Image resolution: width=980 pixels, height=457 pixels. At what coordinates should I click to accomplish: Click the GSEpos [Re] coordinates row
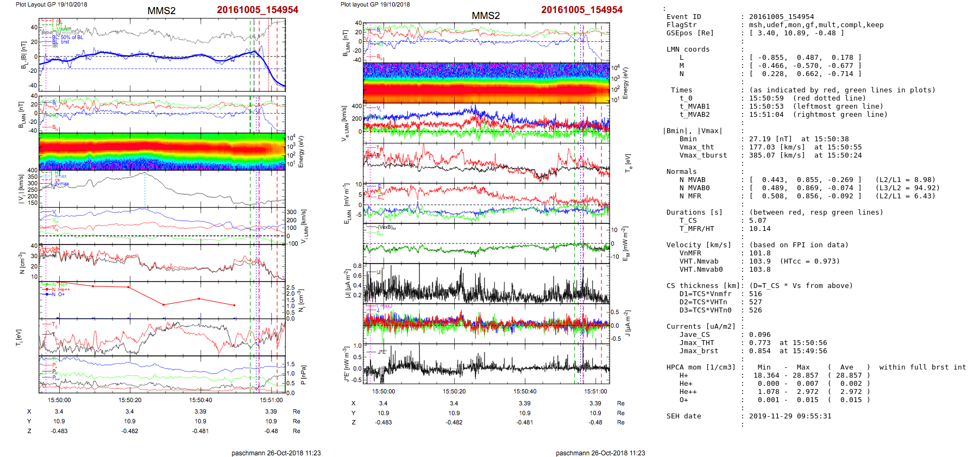tap(755, 33)
